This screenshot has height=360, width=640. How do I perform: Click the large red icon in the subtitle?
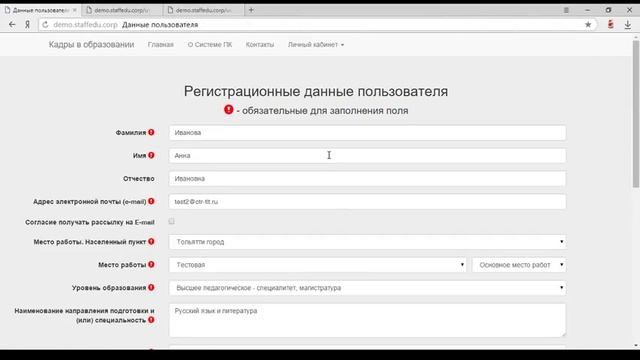tap(229, 110)
